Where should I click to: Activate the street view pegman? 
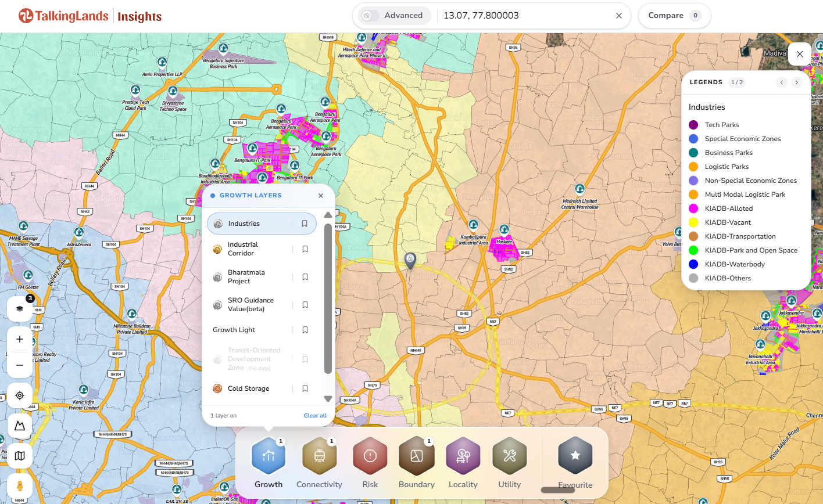(x=20, y=486)
